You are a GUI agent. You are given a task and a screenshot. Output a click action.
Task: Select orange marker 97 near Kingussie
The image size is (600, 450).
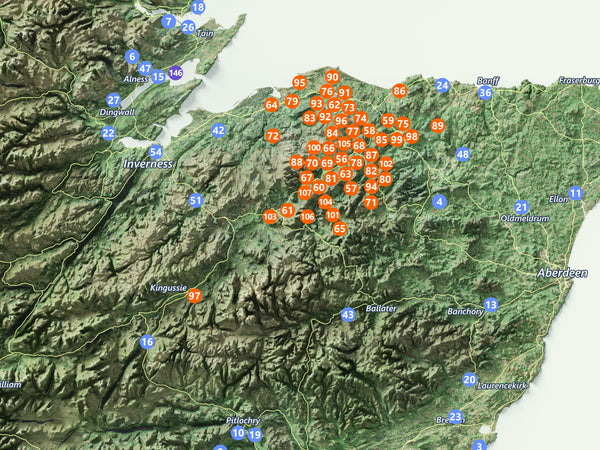[x=195, y=296]
